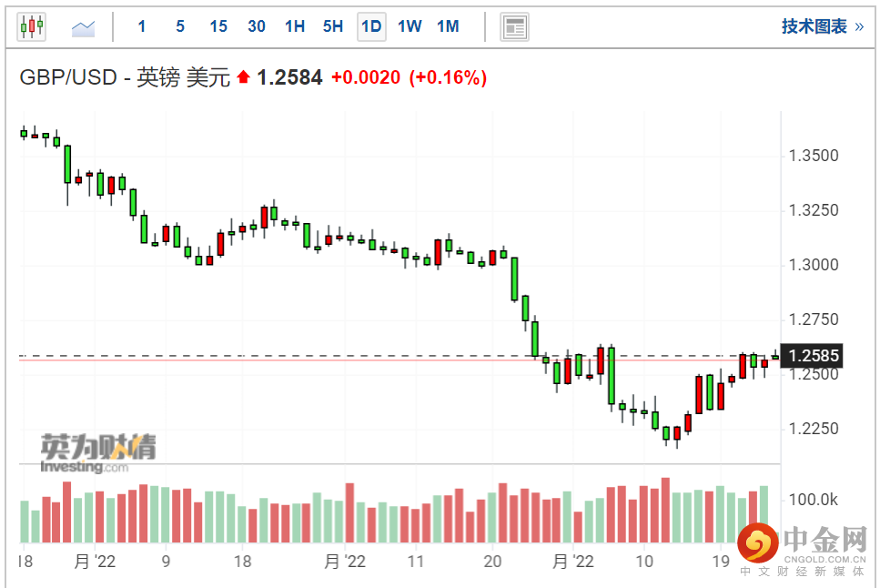
Task: Choose the 1H timeframe
Action: 295,26
